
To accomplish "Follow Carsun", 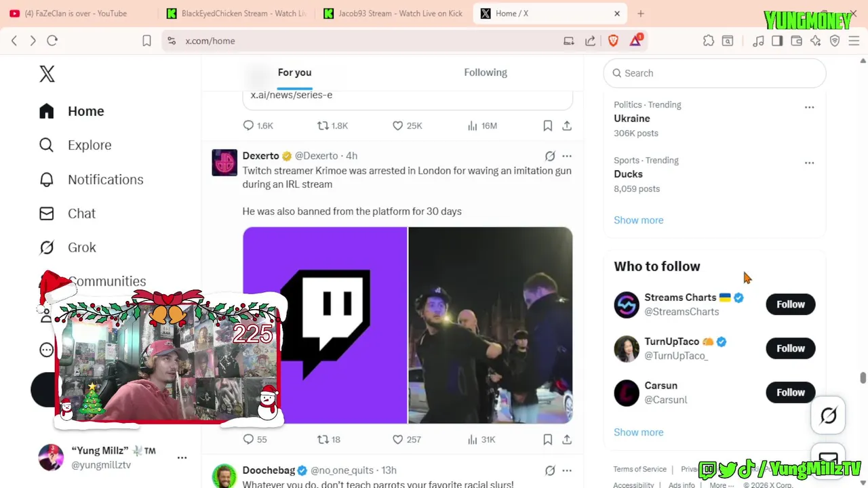I will 791,392.
